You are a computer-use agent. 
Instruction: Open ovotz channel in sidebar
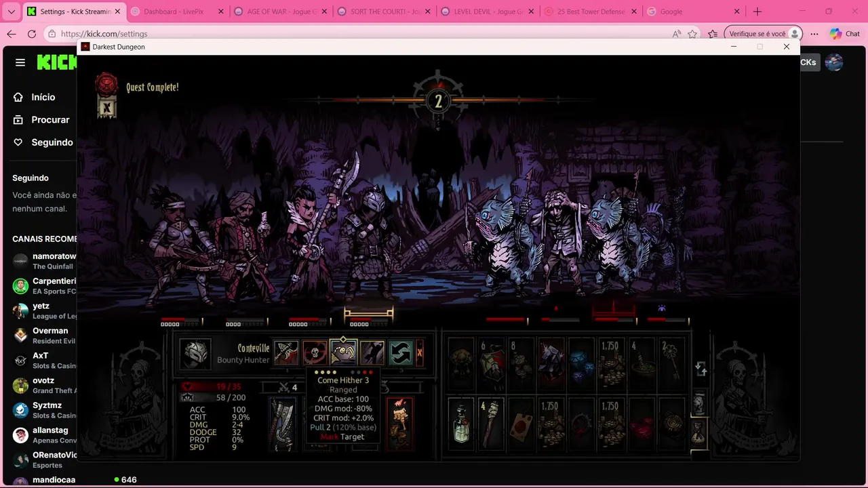(45, 385)
